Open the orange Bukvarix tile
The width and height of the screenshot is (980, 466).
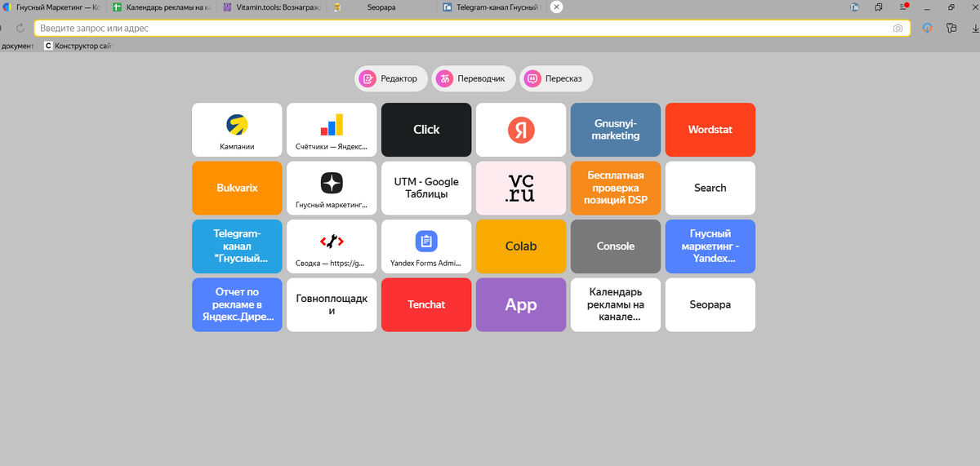(237, 189)
